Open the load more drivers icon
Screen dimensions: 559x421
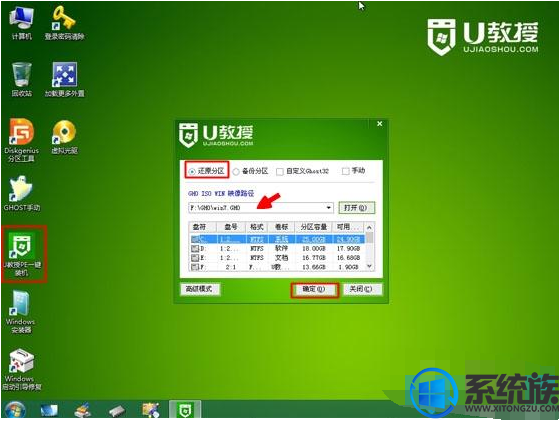pos(64,79)
